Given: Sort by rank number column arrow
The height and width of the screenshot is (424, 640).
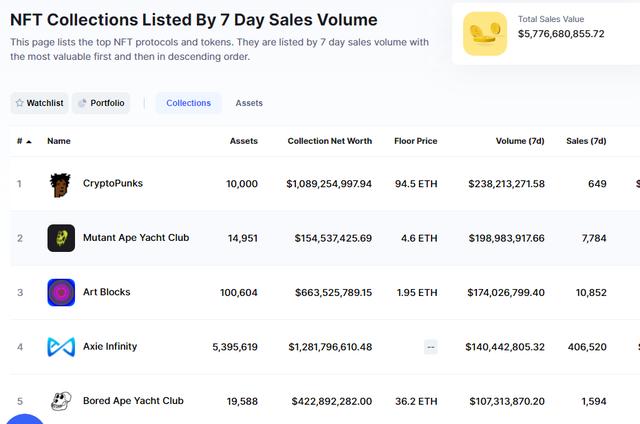Looking at the screenshot, I should (x=28, y=142).
